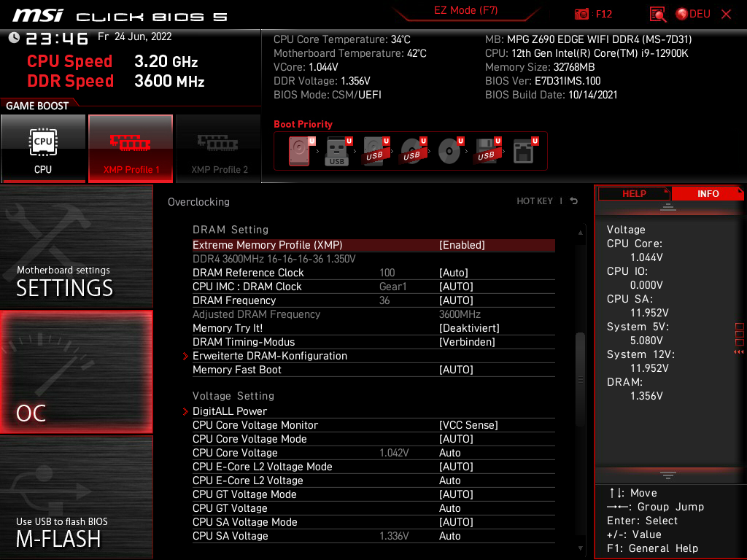Change DRAM Timing-Modus Verbinden value
The height and width of the screenshot is (560, 747).
point(467,342)
